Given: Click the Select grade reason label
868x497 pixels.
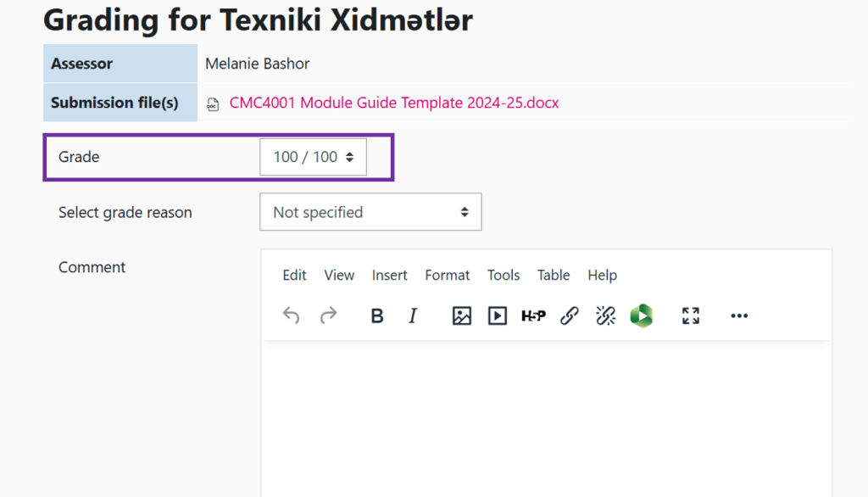Looking at the screenshot, I should (x=125, y=212).
